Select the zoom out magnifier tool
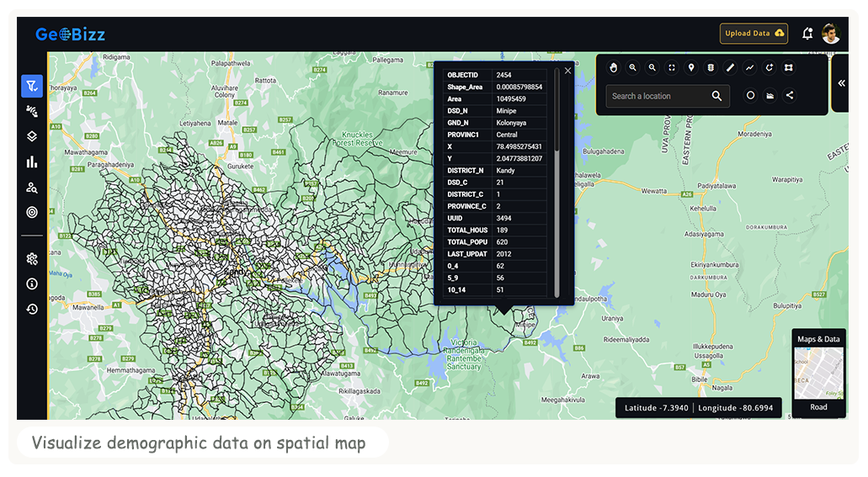The height and width of the screenshot is (477, 868). tap(652, 67)
